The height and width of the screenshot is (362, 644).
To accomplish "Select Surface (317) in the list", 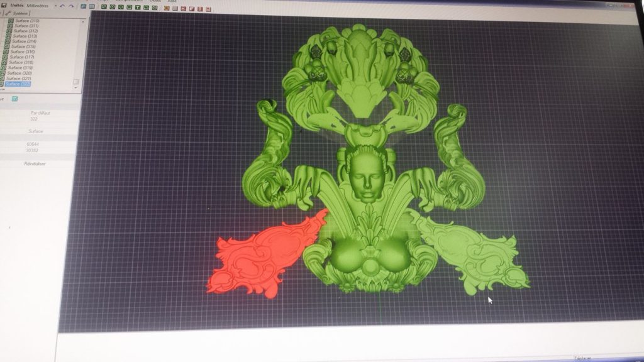I will click(x=21, y=57).
